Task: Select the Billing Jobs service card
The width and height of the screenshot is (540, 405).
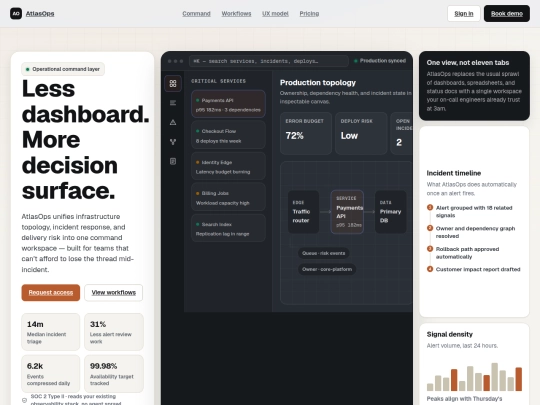Action: click(228, 197)
